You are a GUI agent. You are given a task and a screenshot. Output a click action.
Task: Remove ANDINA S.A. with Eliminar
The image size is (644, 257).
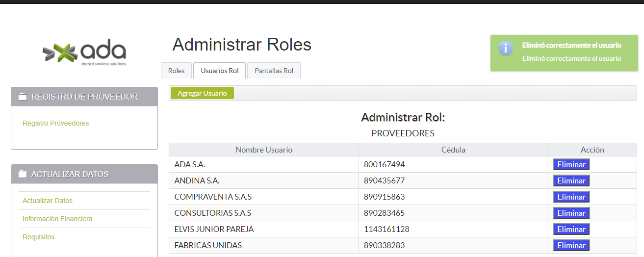571,180
